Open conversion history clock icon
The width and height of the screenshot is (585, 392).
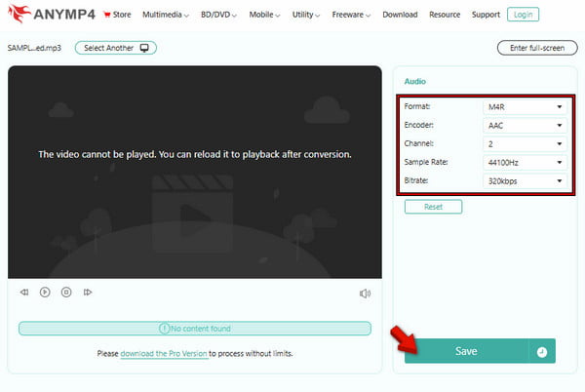pos(542,352)
